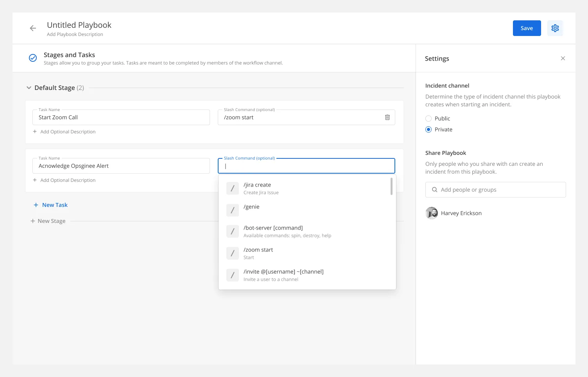Choose /invite @[username] from suggestions
The image size is (588, 377).
click(x=307, y=275)
